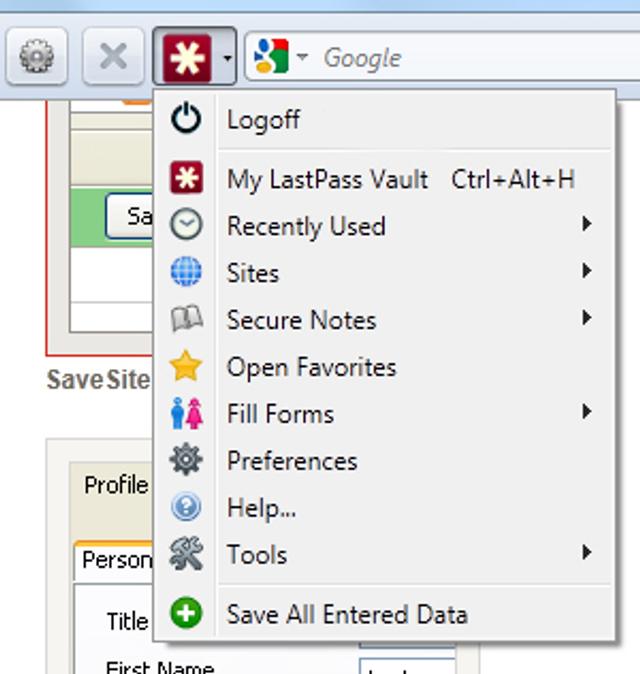The image size is (640, 674).
Task: Click the Logoff power icon
Action: point(186,120)
